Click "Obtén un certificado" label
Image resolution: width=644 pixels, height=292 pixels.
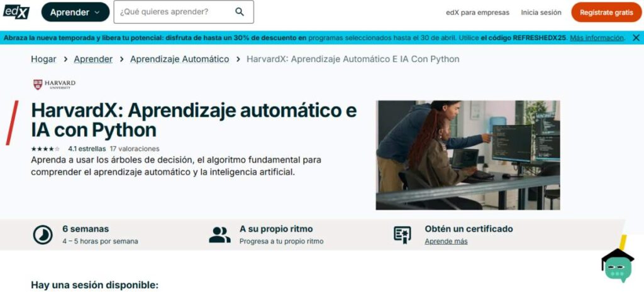pyautogui.click(x=469, y=229)
